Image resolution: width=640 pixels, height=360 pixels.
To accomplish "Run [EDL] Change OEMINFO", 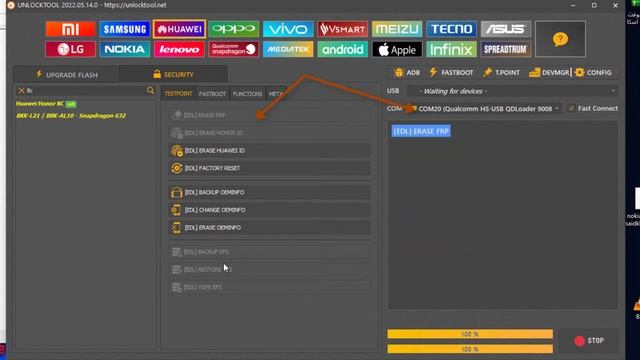I will [x=270, y=210].
